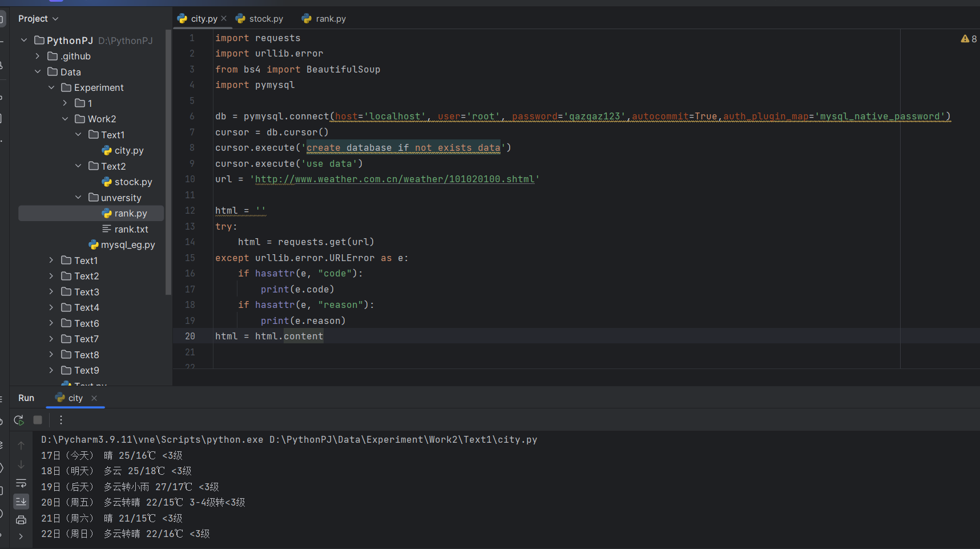The height and width of the screenshot is (549, 980).
Task: Click 'cursor = db.cursor()' line
Action: [272, 133]
